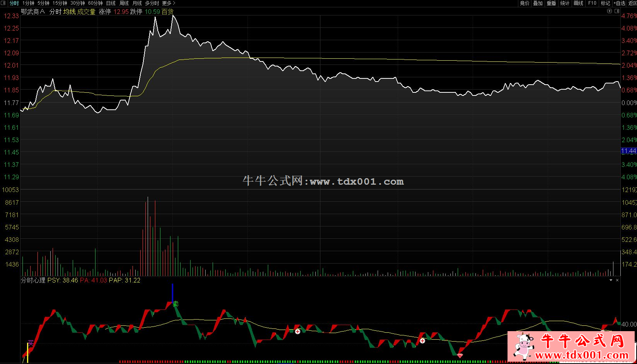Click the blue 11.44 price marker label

pyautogui.click(x=628, y=151)
